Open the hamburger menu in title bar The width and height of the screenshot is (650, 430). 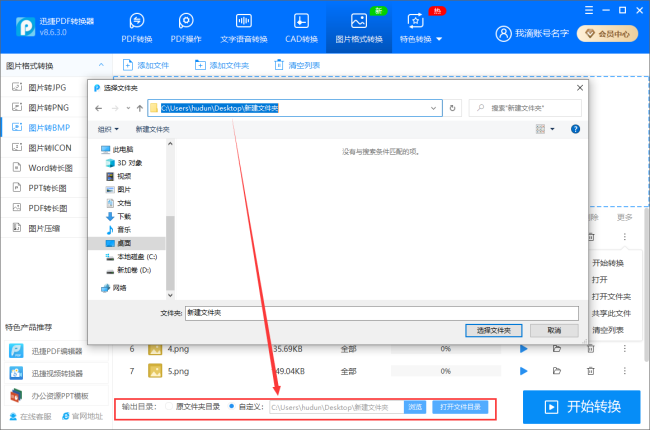point(589,10)
